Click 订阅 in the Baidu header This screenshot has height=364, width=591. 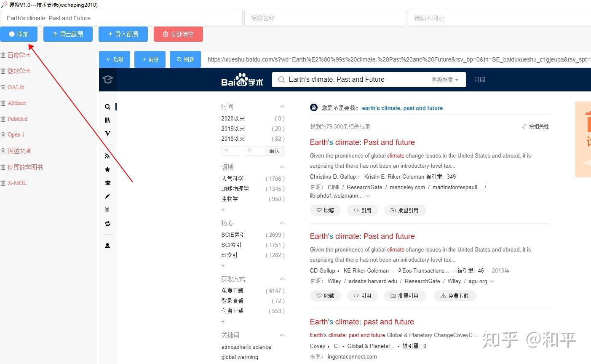click(480, 80)
